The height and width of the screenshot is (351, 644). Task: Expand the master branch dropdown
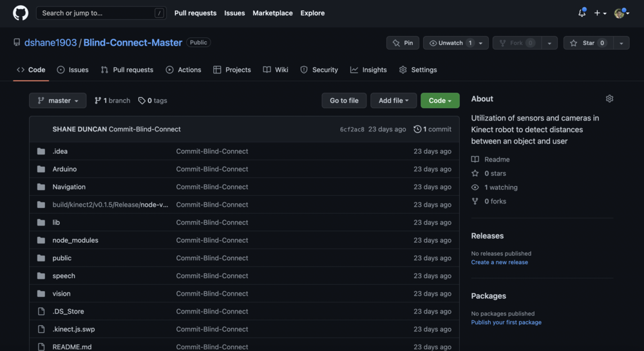coord(57,100)
